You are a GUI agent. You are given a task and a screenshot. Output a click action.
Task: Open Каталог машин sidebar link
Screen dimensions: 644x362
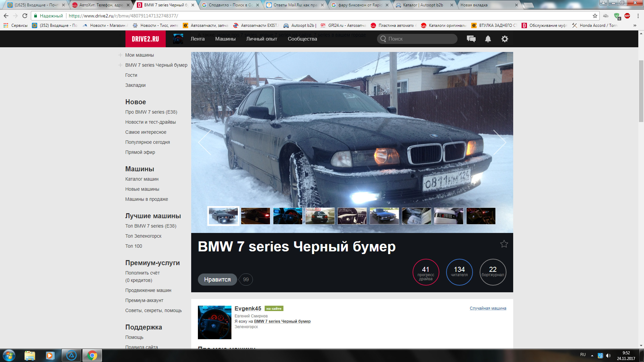(x=142, y=179)
